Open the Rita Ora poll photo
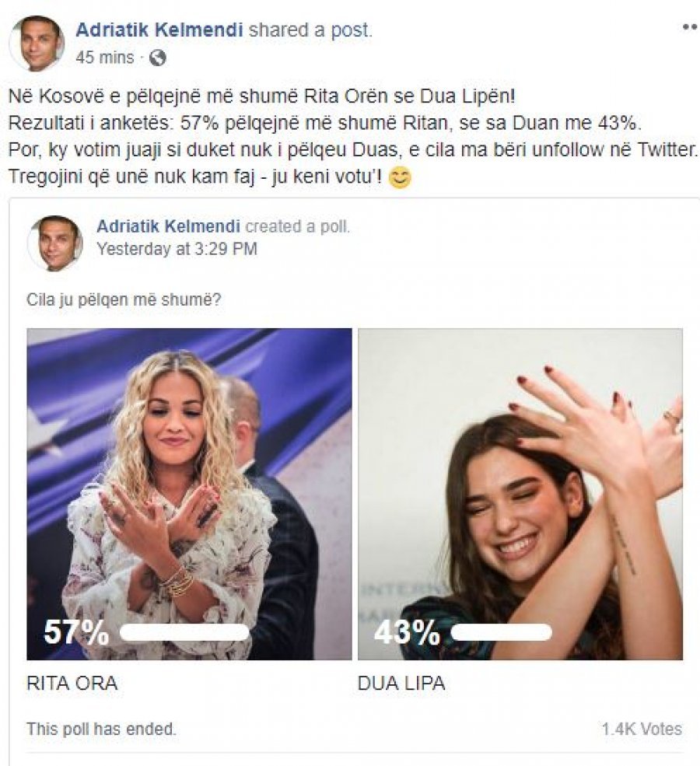 click(x=189, y=494)
